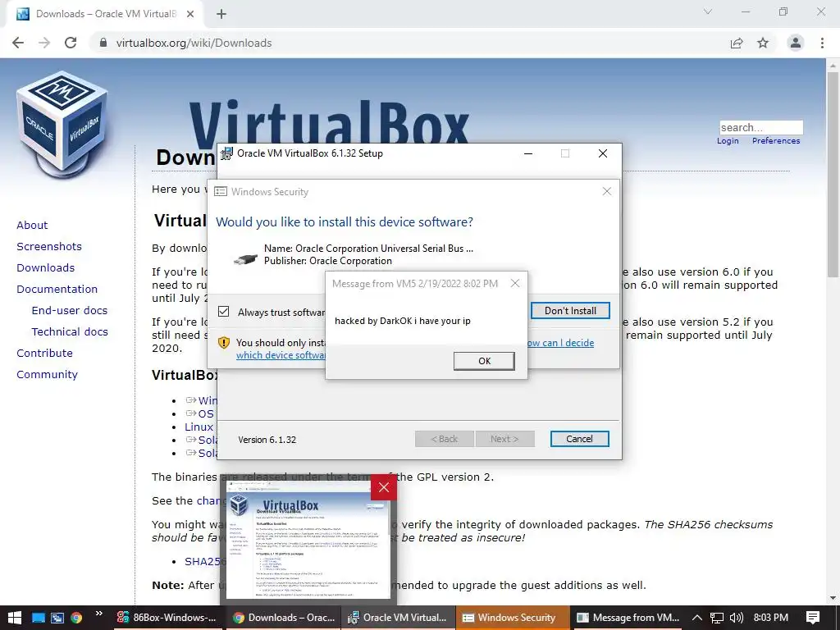Open the notification center icon
This screenshot has height=630, width=840.
pos(813,618)
